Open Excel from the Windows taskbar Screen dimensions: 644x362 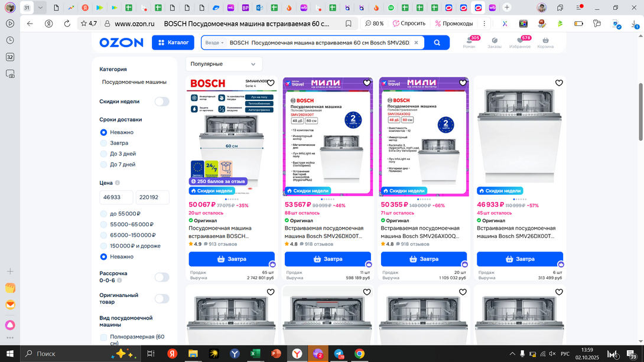[x=255, y=354]
